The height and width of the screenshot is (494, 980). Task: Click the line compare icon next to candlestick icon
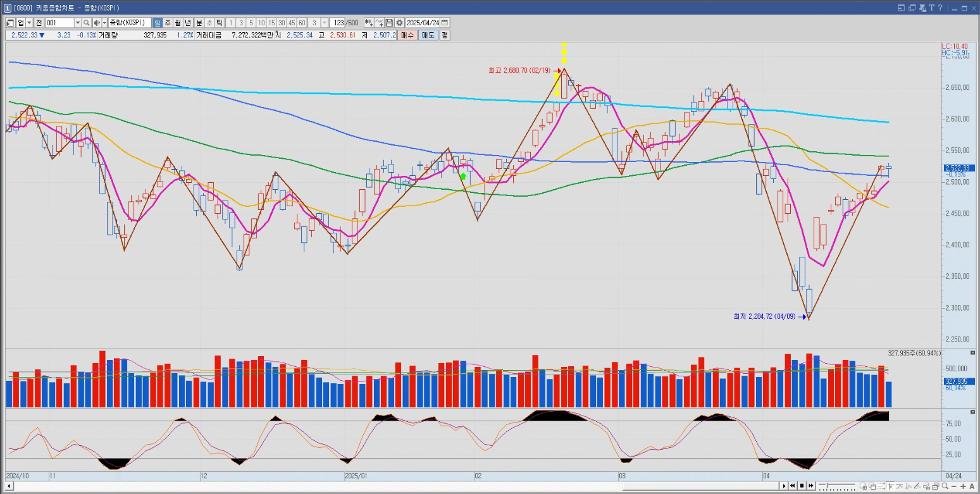point(380,22)
